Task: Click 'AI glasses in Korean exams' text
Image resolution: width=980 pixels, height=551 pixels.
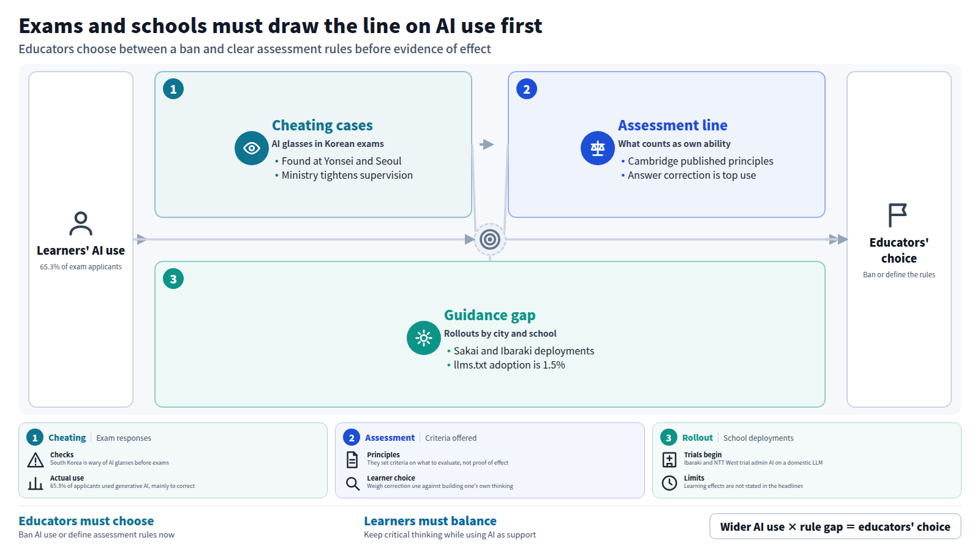Action: click(x=328, y=144)
